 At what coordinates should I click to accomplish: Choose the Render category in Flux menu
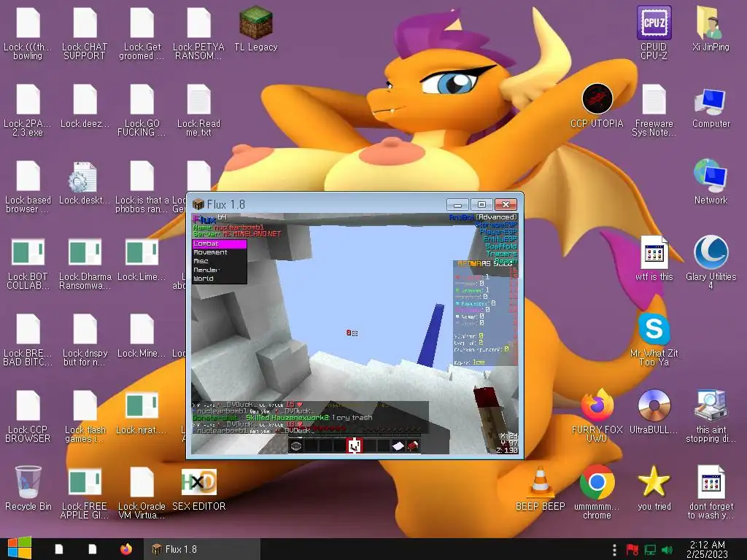pyautogui.click(x=219, y=270)
